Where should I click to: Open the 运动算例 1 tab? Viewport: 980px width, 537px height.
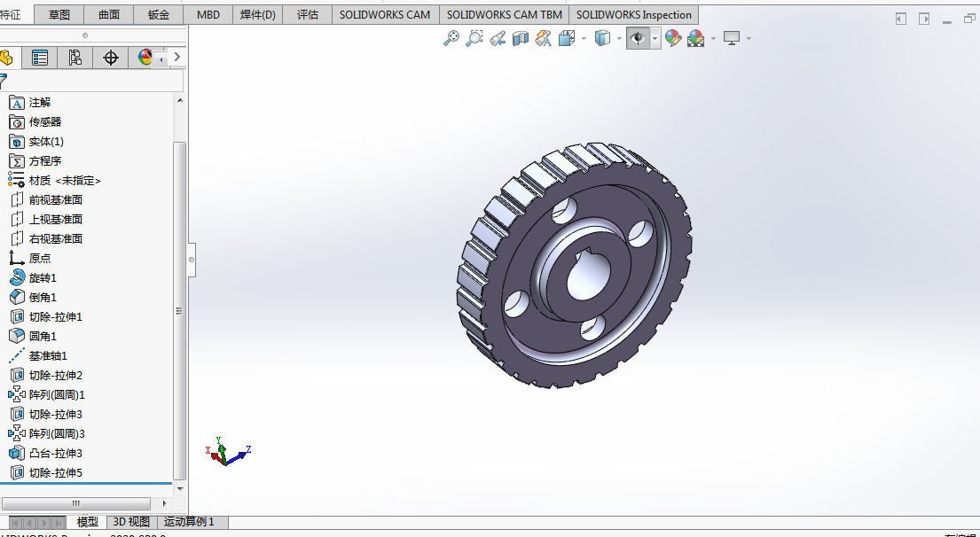(x=190, y=522)
